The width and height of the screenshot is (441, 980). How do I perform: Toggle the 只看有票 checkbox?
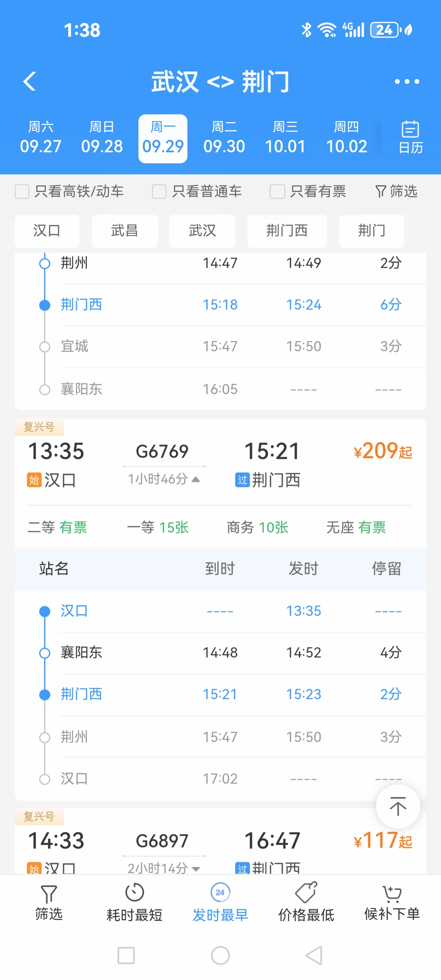coord(277,192)
